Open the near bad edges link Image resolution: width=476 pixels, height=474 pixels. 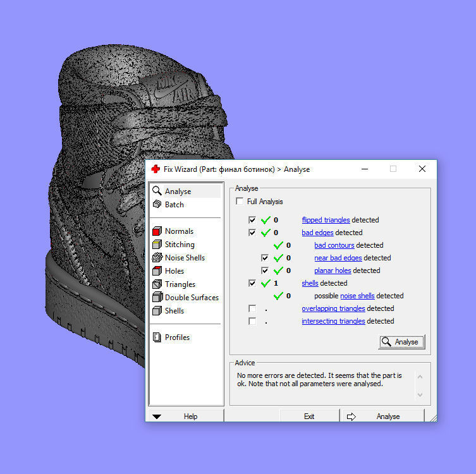[x=338, y=258]
